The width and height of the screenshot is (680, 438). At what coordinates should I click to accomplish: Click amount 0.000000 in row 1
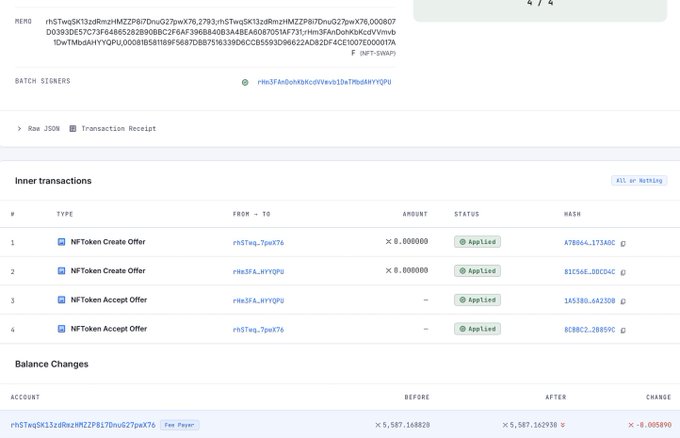(x=407, y=242)
